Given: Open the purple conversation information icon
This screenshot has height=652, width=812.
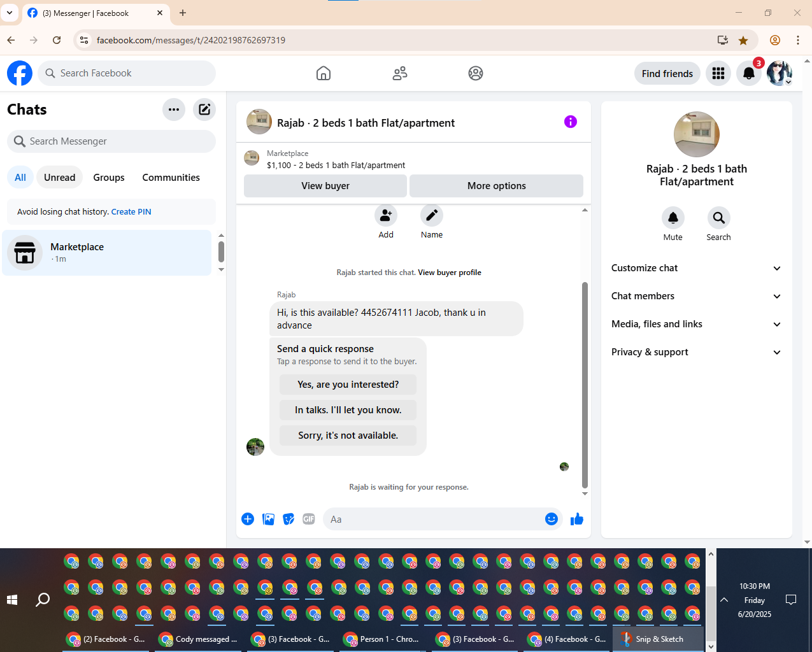Looking at the screenshot, I should [x=571, y=122].
